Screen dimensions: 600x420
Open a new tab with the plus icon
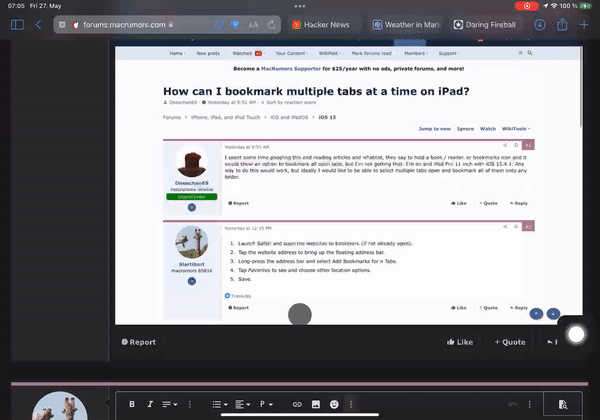584,25
